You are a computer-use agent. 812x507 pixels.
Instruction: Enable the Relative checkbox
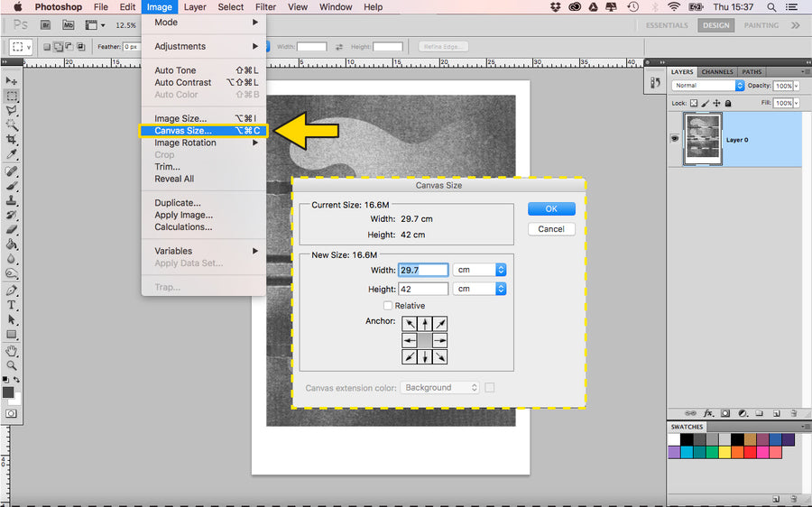(388, 306)
